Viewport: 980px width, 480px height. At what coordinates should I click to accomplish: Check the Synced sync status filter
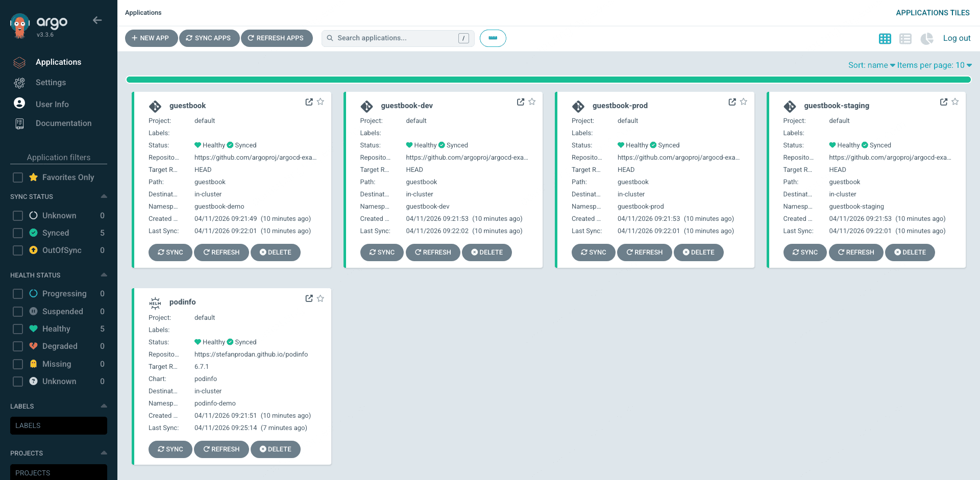point(17,233)
